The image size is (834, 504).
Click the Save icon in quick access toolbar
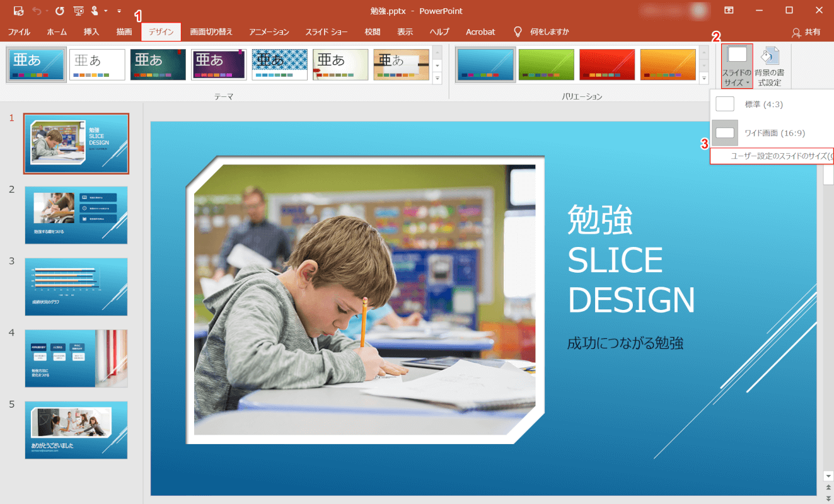18,11
